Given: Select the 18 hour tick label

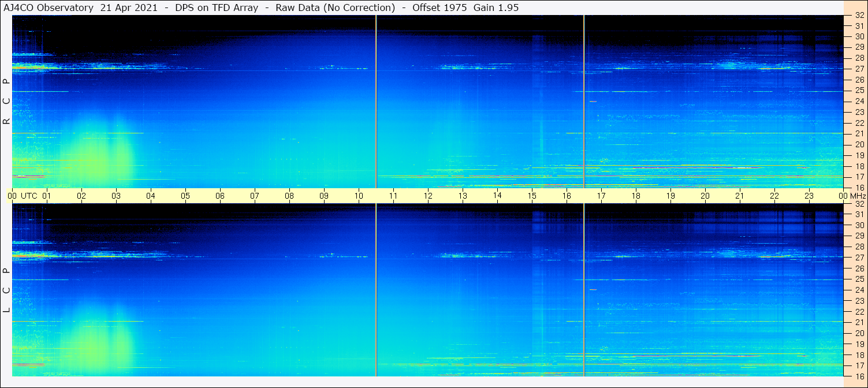Looking at the screenshot, I should tap(636, 196).
